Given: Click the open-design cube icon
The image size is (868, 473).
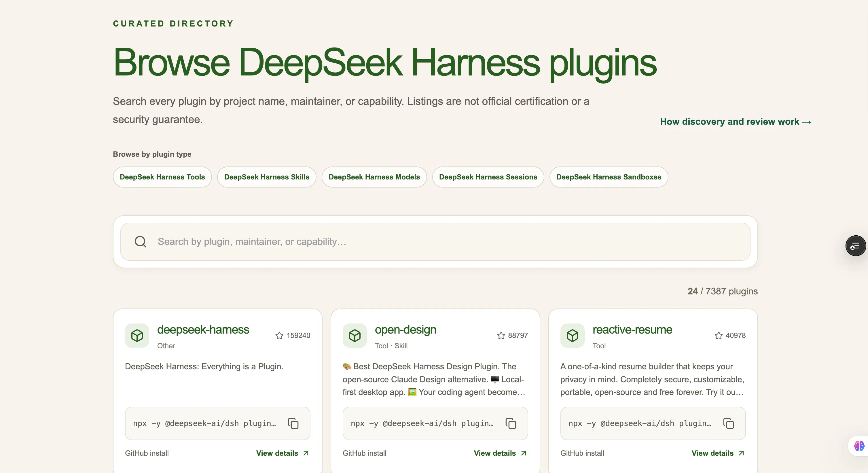Looking at the screenshot, I should pos(355,335).
